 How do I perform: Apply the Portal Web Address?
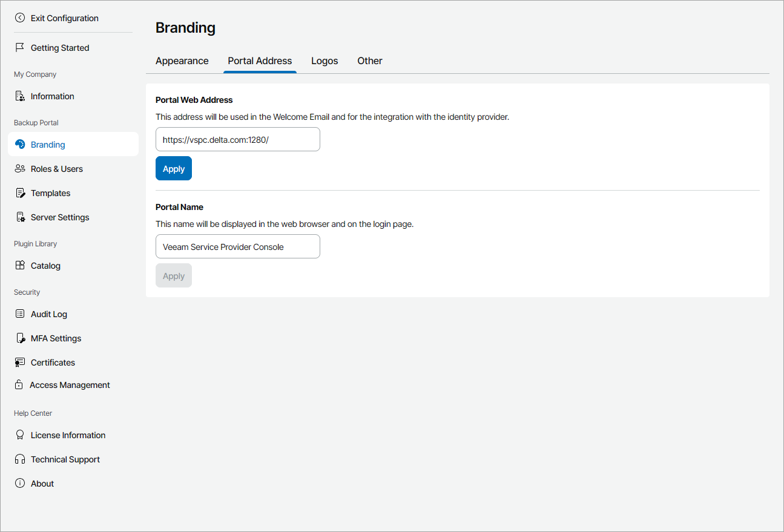(174, 169)
